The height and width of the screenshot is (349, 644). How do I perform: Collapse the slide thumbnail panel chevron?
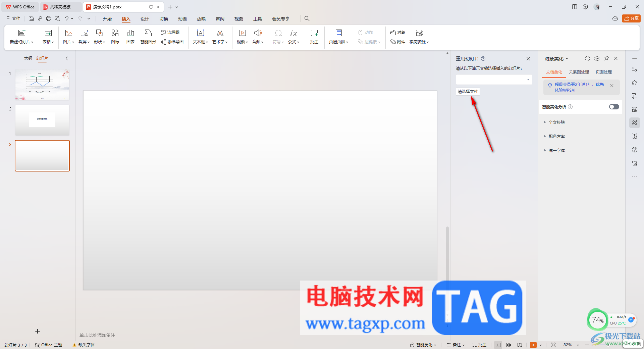[67, 58]
